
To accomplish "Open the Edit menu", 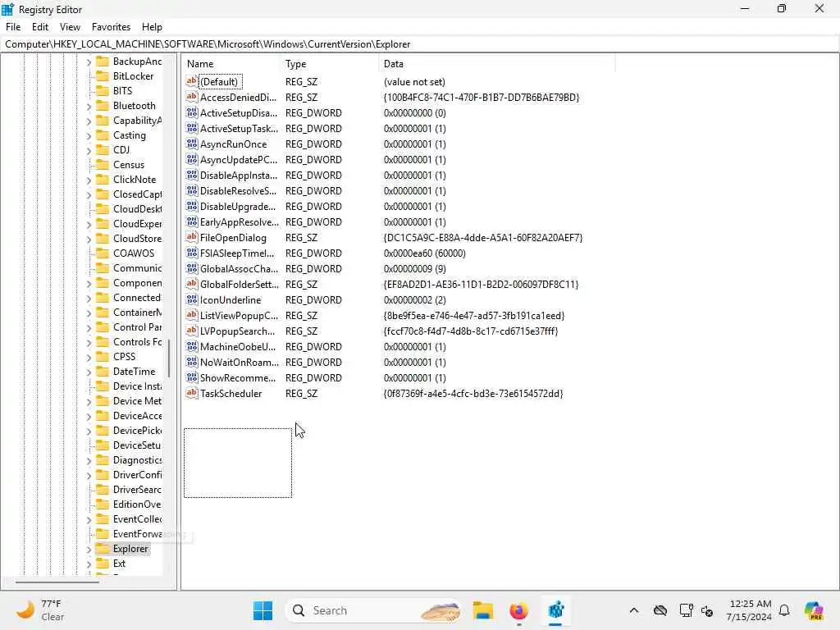I will tap(39, 27).
